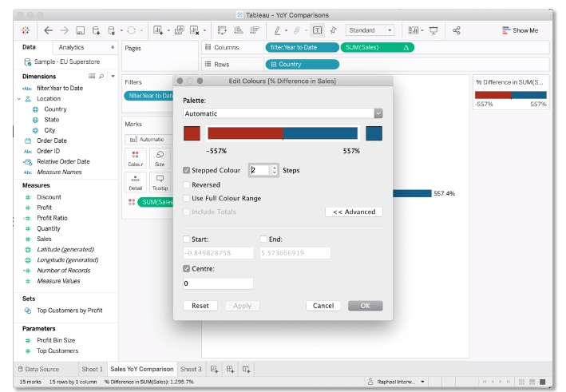
Task: Click the redo forward arrow
Action: [x=64, y=30]
